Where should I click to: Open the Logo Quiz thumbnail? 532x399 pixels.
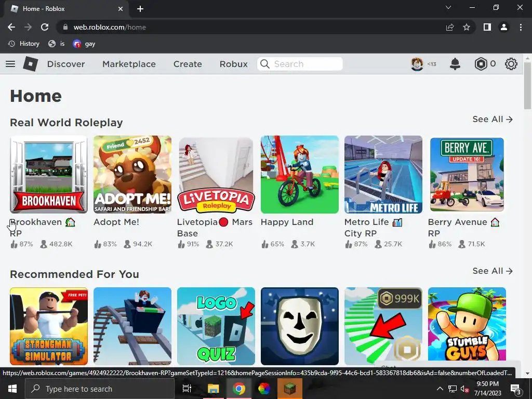tap(216, 326)
